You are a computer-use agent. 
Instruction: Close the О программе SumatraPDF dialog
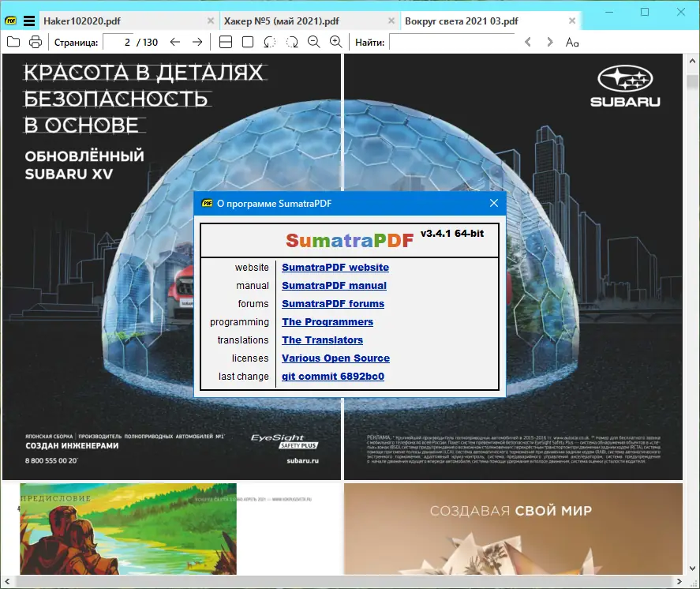[494, 203]
